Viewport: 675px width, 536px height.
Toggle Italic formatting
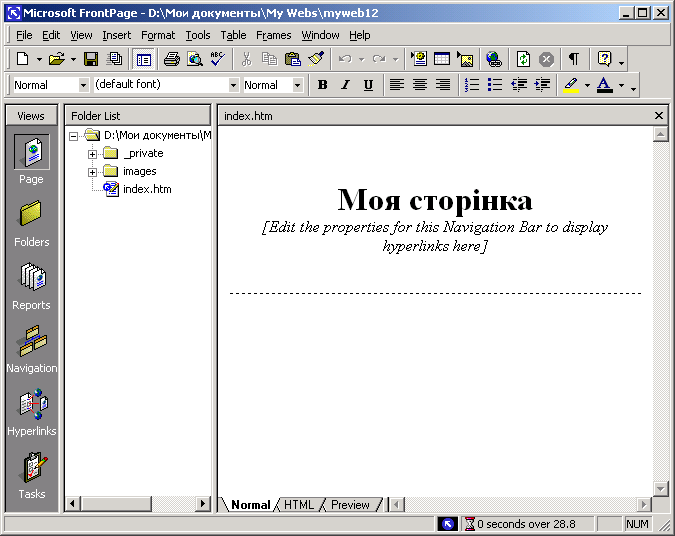[345, 85]
